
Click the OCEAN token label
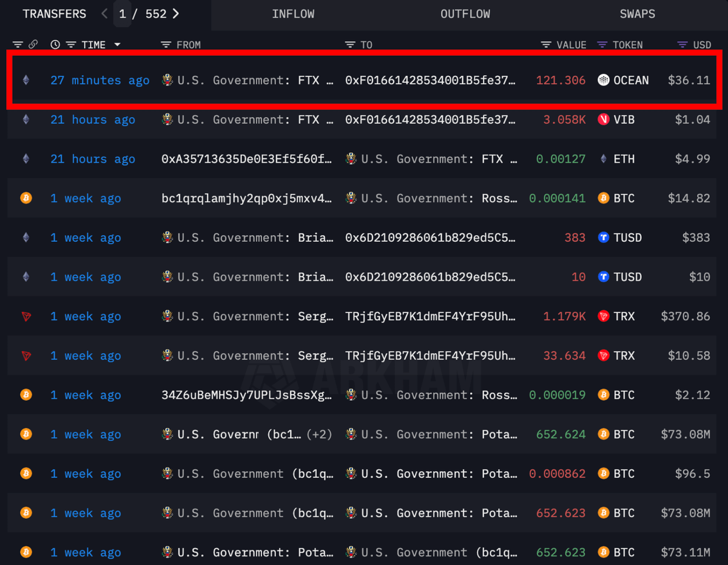click(x=631, y=80)
